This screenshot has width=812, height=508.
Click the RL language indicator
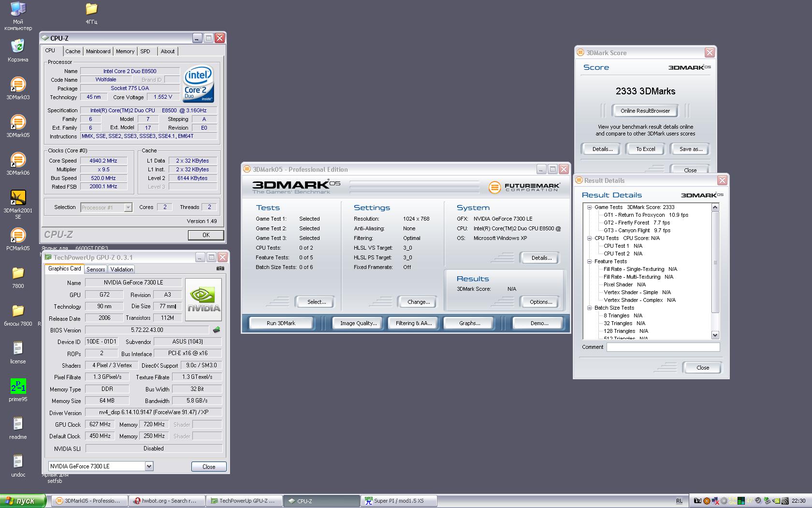click(680, 501)
